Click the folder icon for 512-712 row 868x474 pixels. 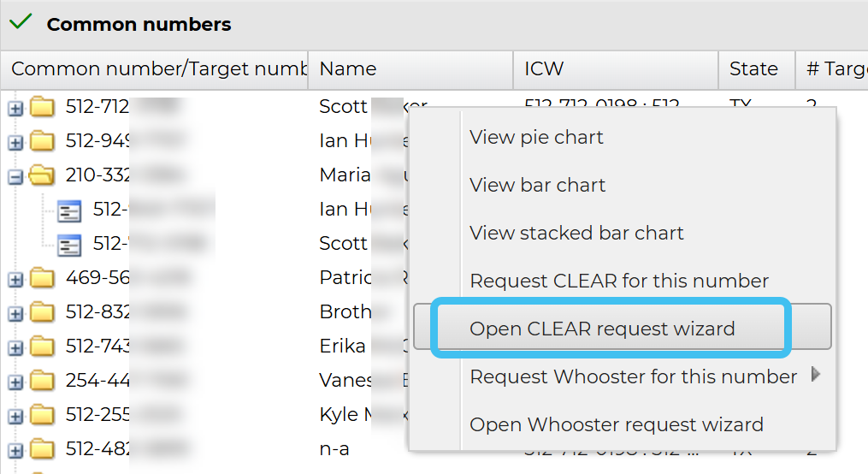click(x=42, y=107)
